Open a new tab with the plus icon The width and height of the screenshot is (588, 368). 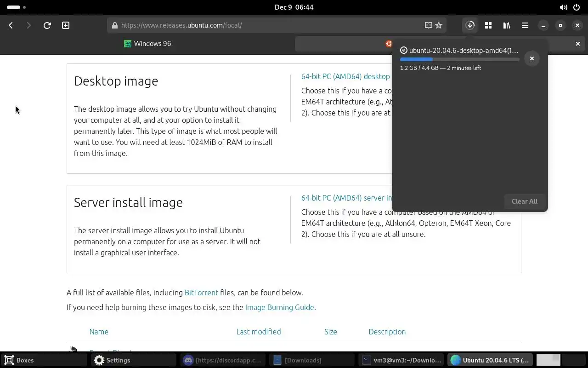coord(66,25)
